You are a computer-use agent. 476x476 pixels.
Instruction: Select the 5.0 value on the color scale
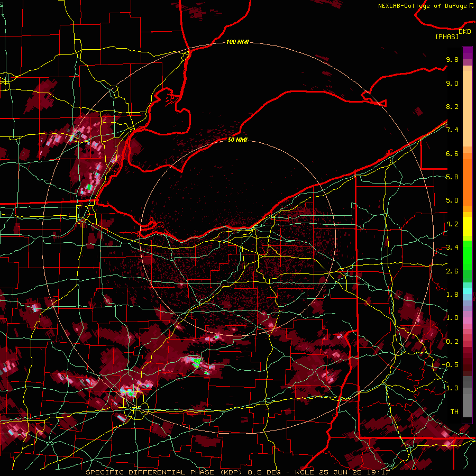coord(452,200)
